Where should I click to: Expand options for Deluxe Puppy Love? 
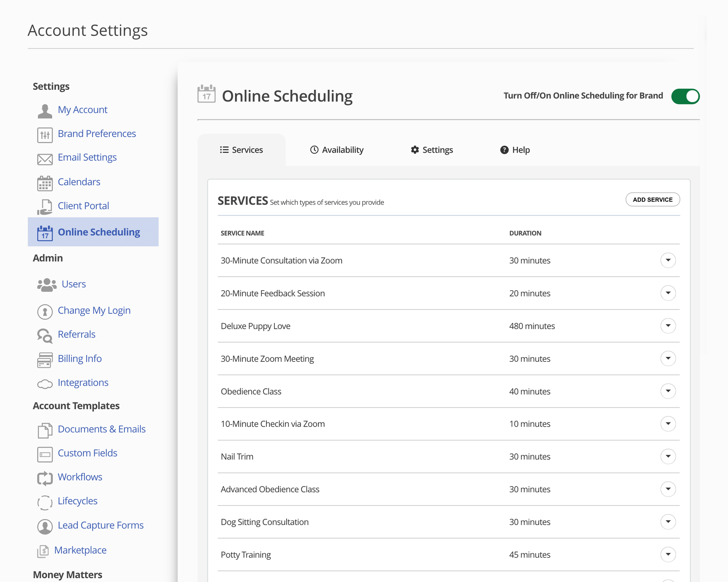[x=668, y=326]
